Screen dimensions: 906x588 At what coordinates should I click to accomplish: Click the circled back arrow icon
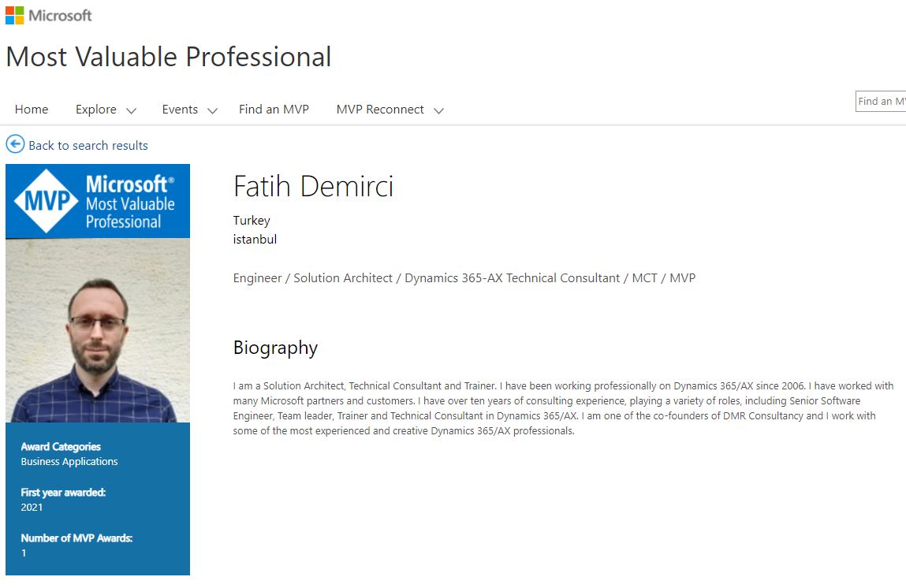15,144
